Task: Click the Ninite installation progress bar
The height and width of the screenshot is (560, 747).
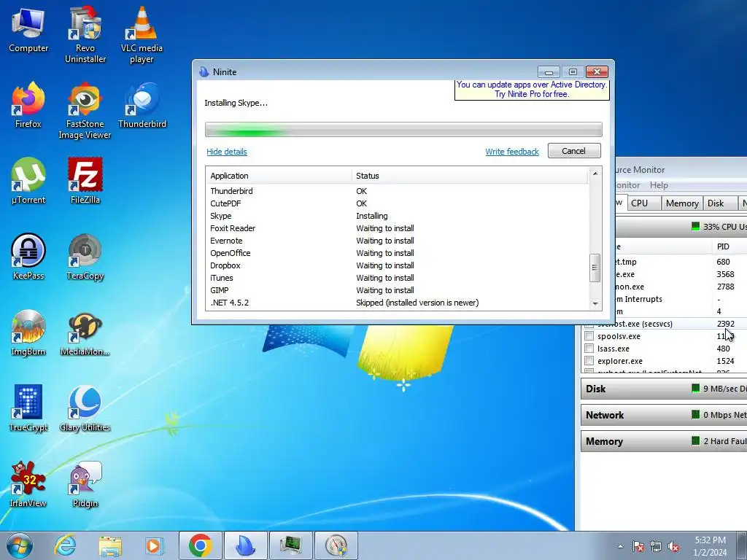Action: coord(403,130)
